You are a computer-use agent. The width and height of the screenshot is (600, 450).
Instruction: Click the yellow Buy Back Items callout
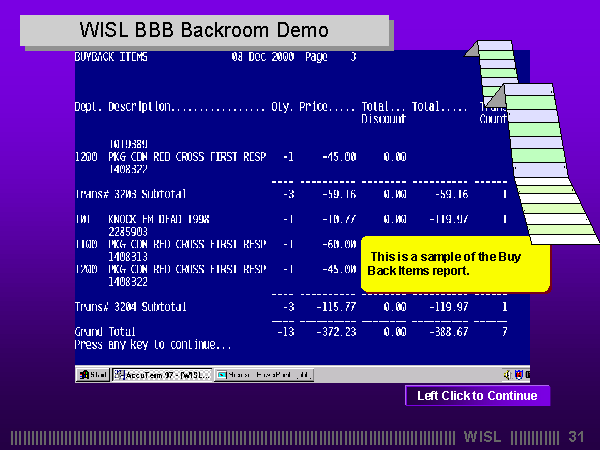[x=455, y=264]
